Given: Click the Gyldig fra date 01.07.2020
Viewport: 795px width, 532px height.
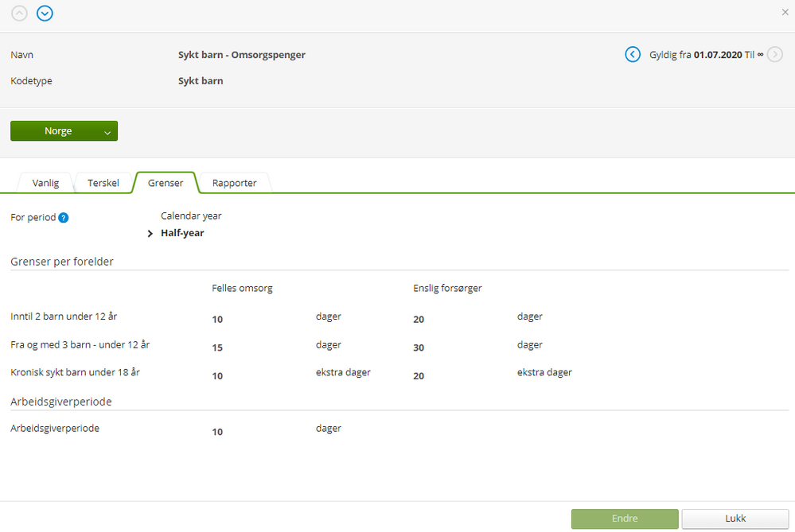Looking at the screenshot, I should click(x=718, y=55).
